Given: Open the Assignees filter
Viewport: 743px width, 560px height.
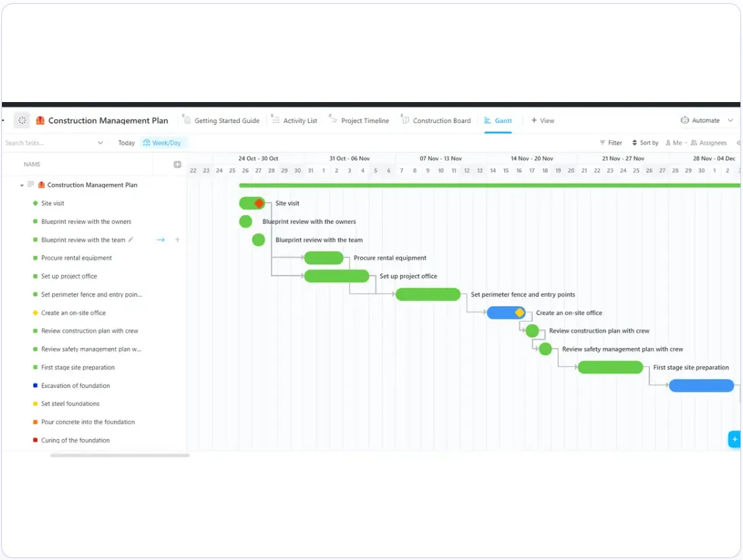Looking at the screenshot, I should point(708,143).
